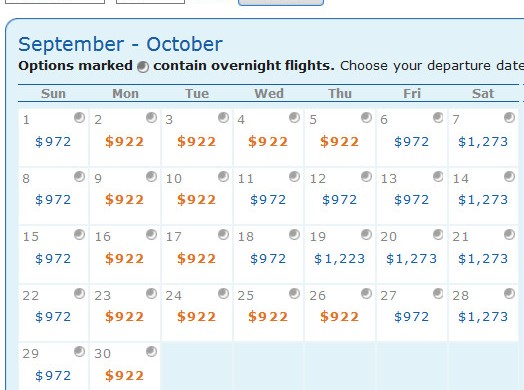Image resolution: width=524 pixels, height=390 pixels.
Task: Click the overnight flight icon on day 11
Action: pyautogui.click(x=294, y=176)
